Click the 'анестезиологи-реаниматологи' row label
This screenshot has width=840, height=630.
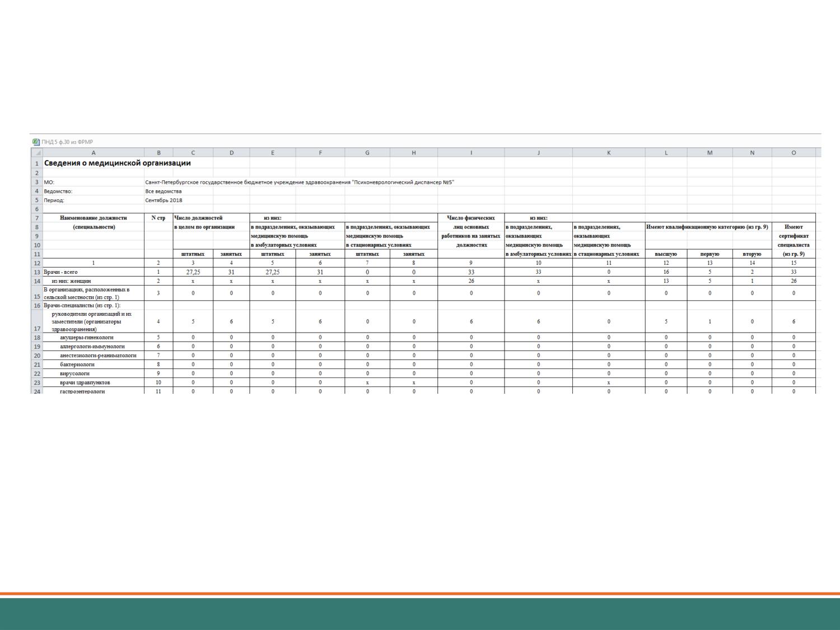click(x=98, y=356)
